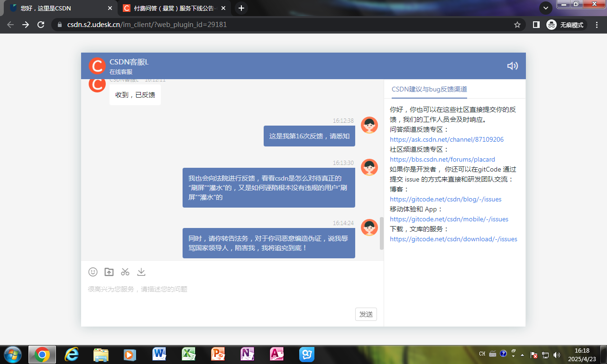The height and width of the screenshot is (364, 607).
Task: Click the download chat history icon
Action: [141, 272]
